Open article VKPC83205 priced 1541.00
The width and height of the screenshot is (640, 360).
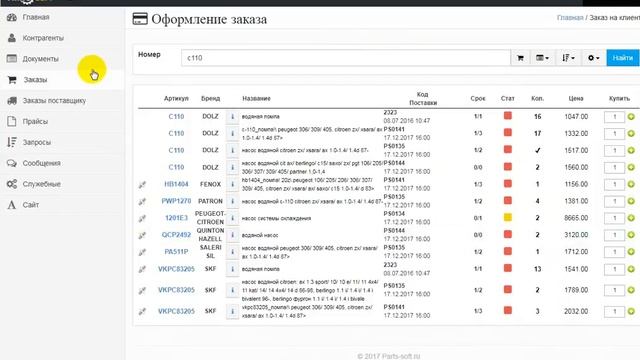coord(176,269)
